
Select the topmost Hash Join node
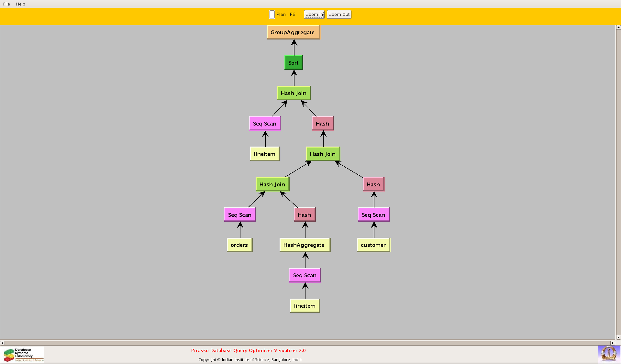[294, 93]
